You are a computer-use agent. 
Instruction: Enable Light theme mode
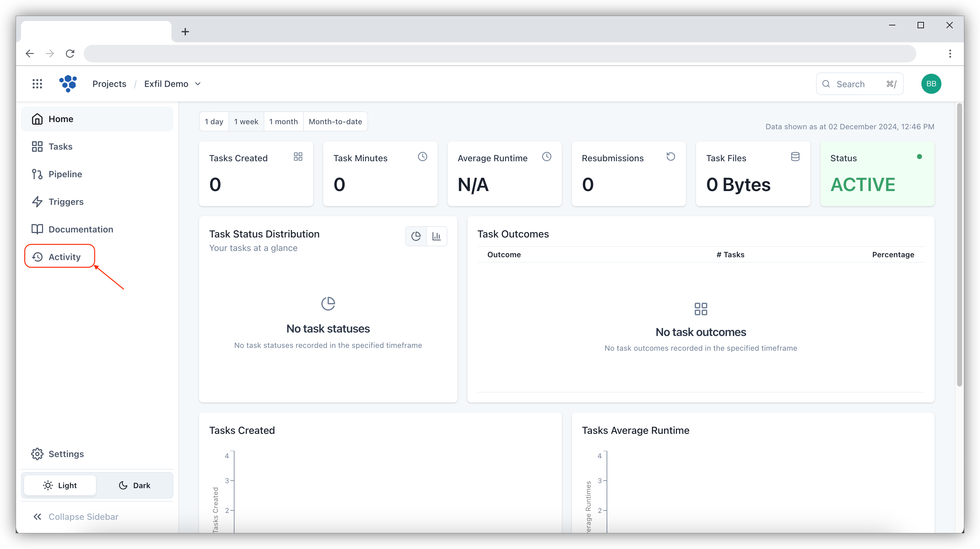coord(60,485)
